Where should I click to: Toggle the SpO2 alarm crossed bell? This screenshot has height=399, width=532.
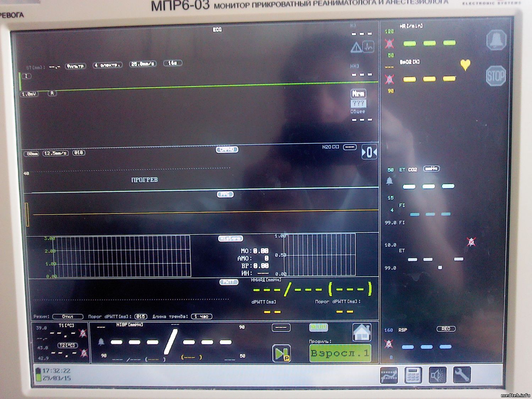point(389,79)
